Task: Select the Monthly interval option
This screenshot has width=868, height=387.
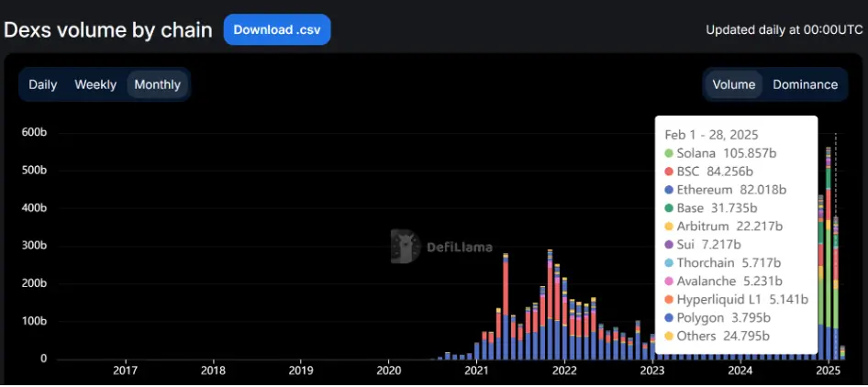Action: pos(157,84)
